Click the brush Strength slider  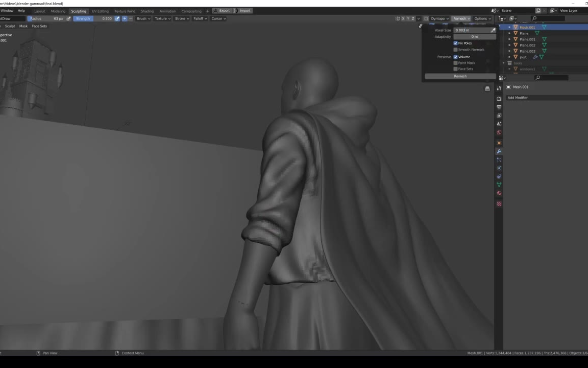click(93, 19)
